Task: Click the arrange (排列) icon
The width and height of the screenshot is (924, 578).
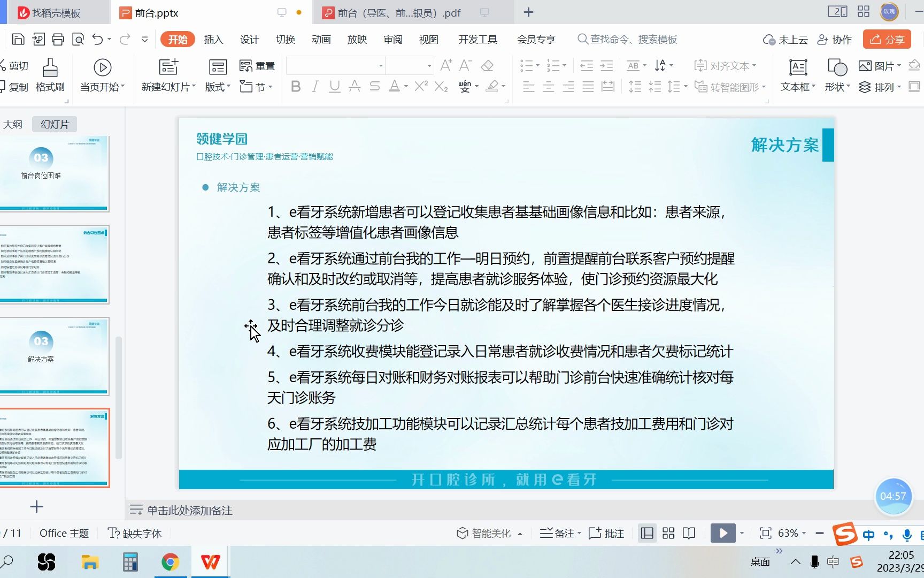Action: tap(865, 87)
